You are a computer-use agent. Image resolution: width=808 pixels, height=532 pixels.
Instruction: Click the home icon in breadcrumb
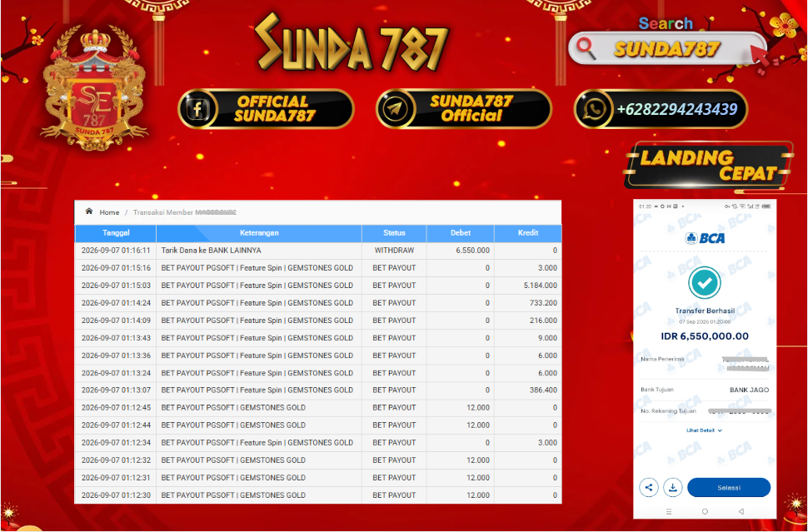89,211
